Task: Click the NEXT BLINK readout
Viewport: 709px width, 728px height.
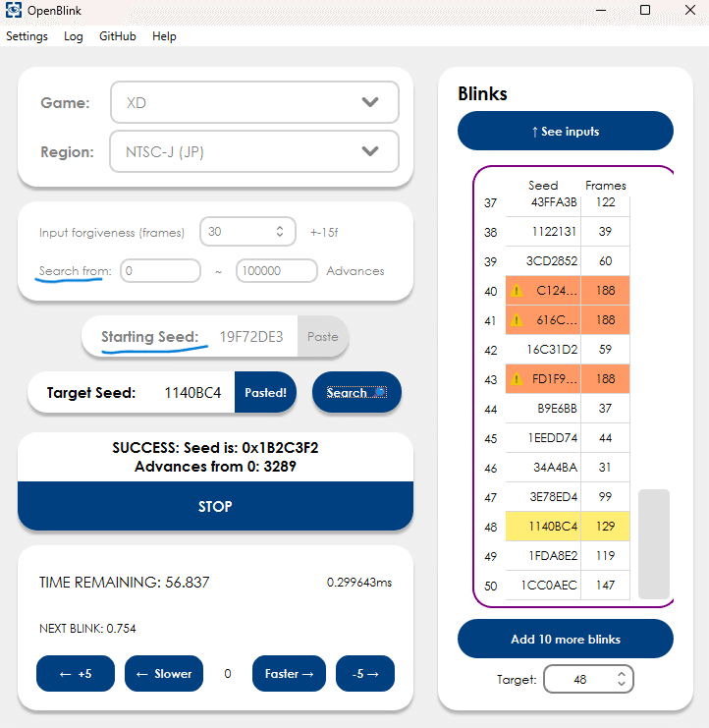Action: coord(87,629)
